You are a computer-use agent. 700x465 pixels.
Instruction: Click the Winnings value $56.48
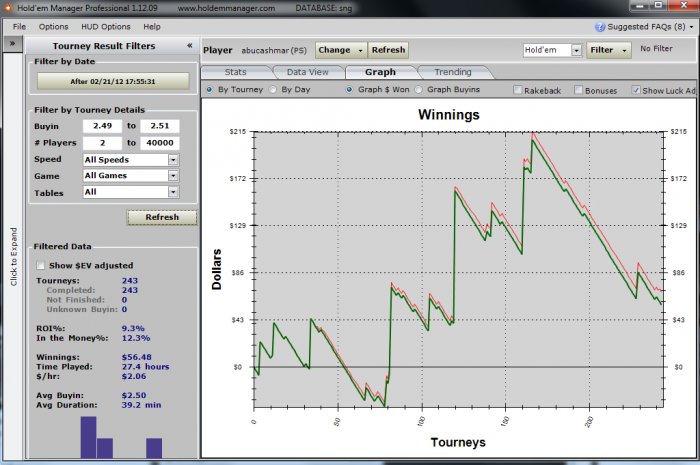click(x=137, y=357)
